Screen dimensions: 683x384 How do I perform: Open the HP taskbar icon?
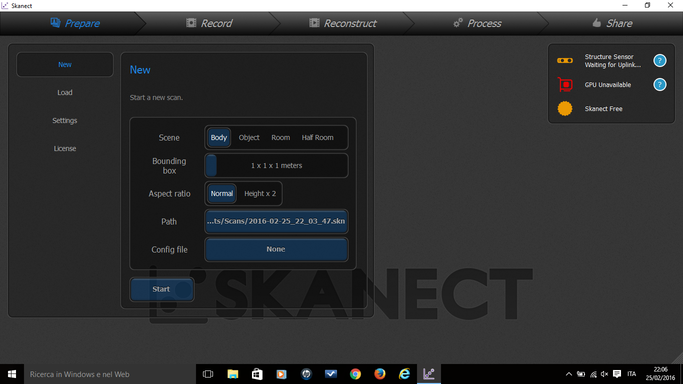[306, 374]
